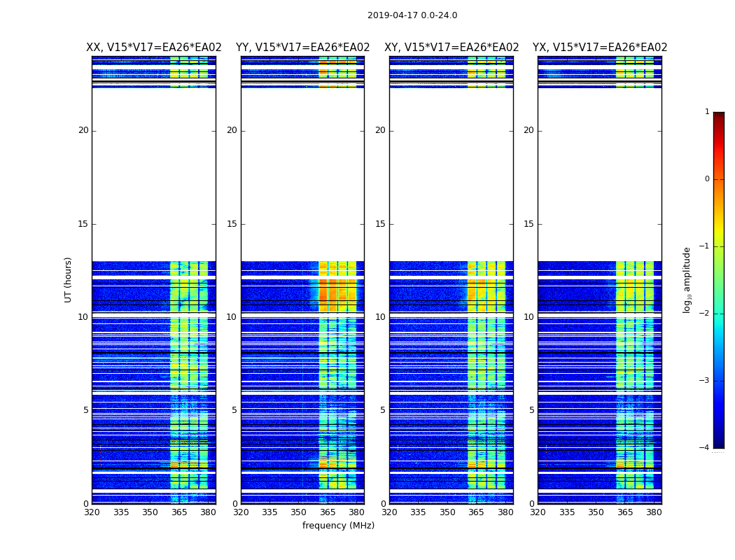
Task: Click the date title 2019-04-17 0.0-24.0
Action: [x=412, y=15]
